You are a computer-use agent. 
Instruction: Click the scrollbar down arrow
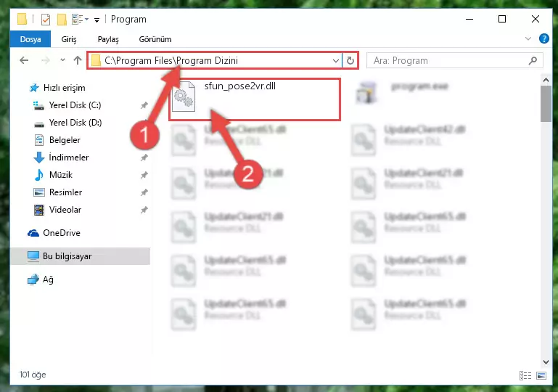tap(546, 362)
